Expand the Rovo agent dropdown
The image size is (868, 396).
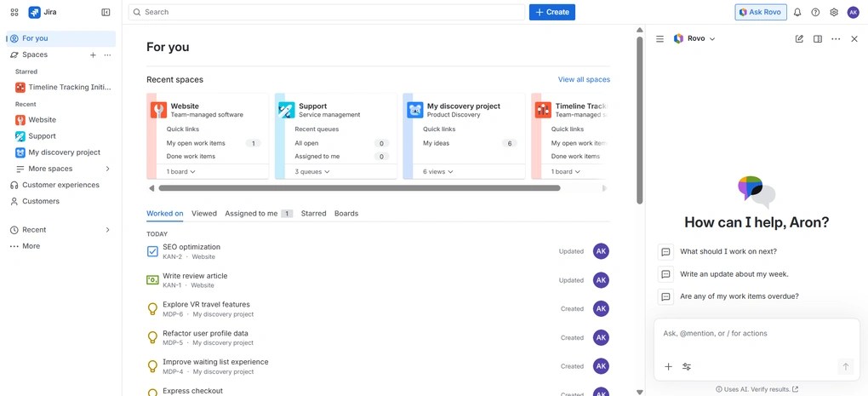712,39
